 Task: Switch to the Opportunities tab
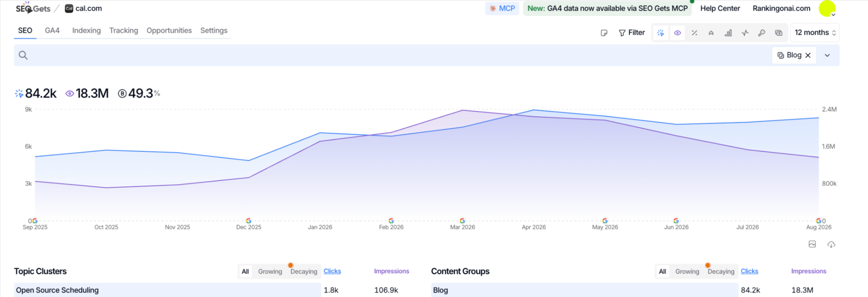[169, 30]
